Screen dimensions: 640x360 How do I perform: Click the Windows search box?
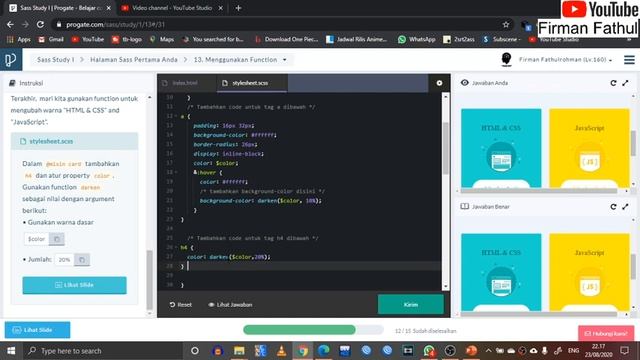click(104, 351)
